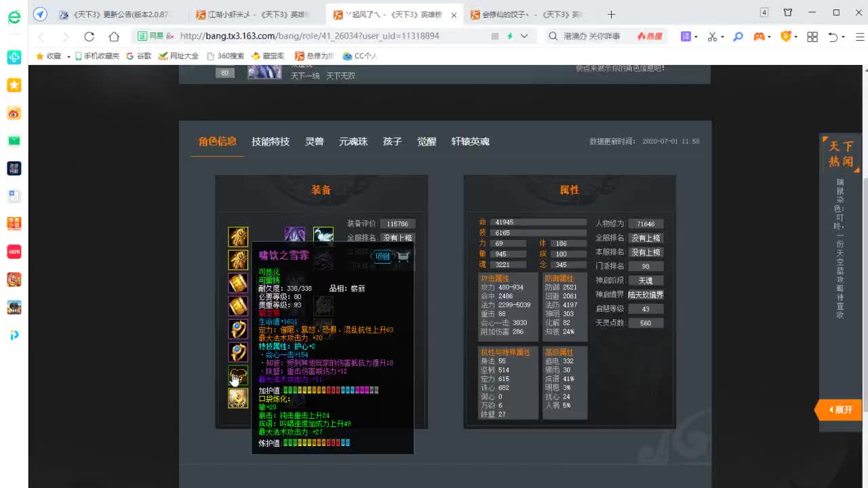Image resolution: width=868 pixels, height=488 pixels.
Task: Click the purple translate page icon
Action: coord(686,37)
